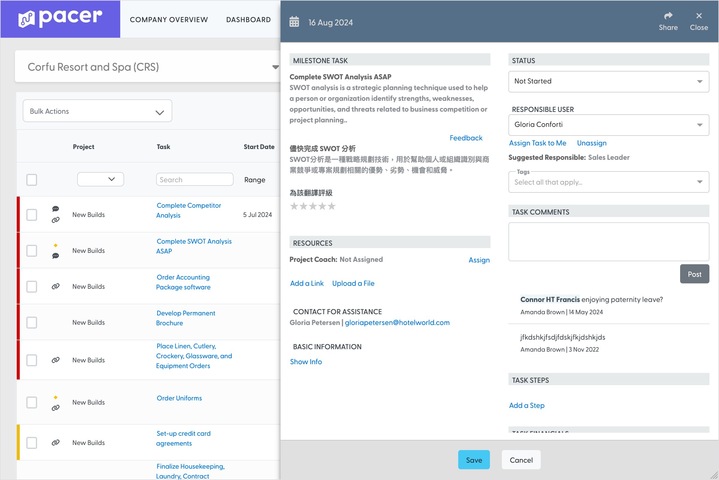Open Set-up credit card agreements task
This screenshot has width=719, height=480.
pyautogui.click(x=183, y=438)
